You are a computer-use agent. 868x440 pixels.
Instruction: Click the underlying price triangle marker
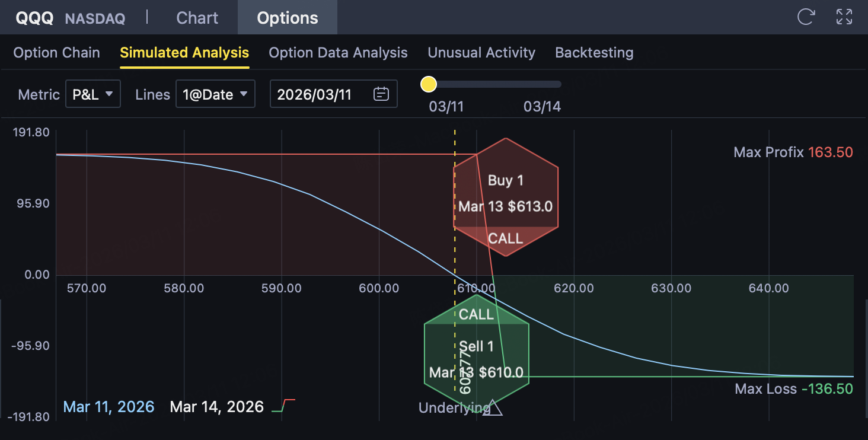pos(492,407)
